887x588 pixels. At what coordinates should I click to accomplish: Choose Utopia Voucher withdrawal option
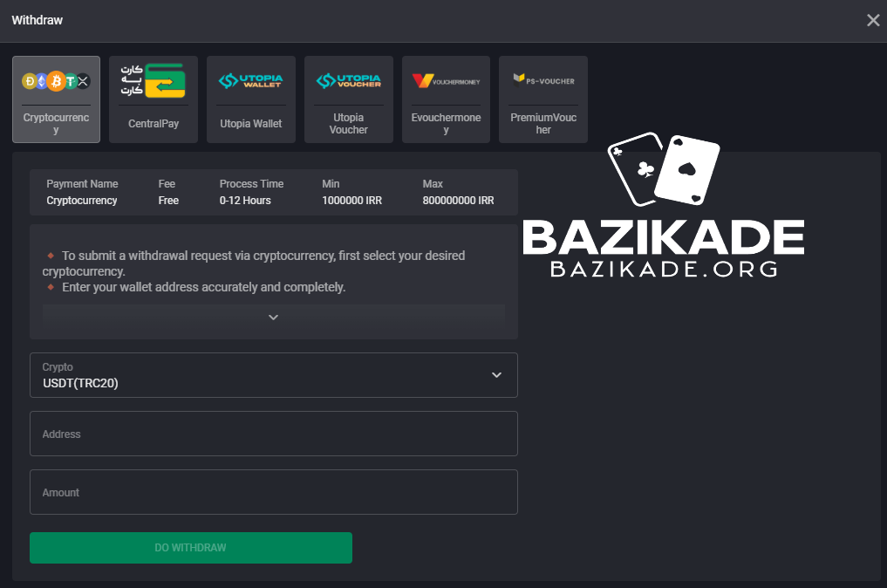tap(349, 99)
